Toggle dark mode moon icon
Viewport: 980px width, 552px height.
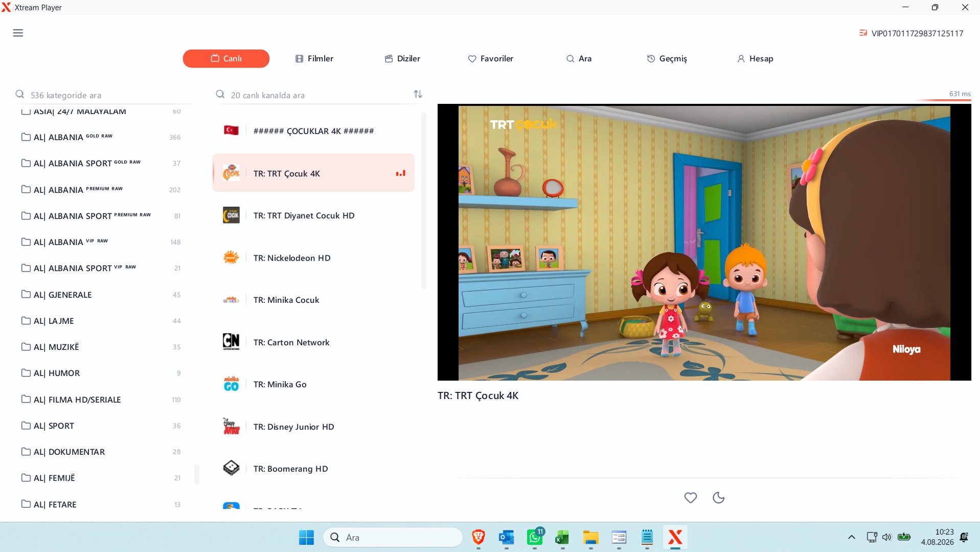click(718, 497)
